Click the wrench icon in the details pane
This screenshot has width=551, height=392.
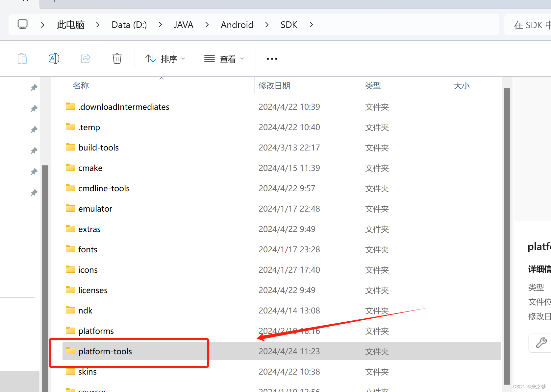point(541,343)
